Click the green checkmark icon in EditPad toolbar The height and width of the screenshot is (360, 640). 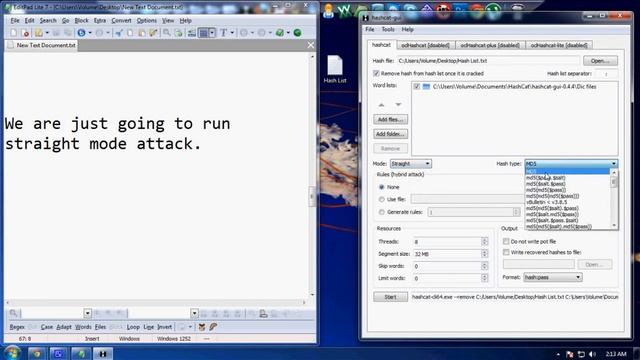click(x=280, y=33)
